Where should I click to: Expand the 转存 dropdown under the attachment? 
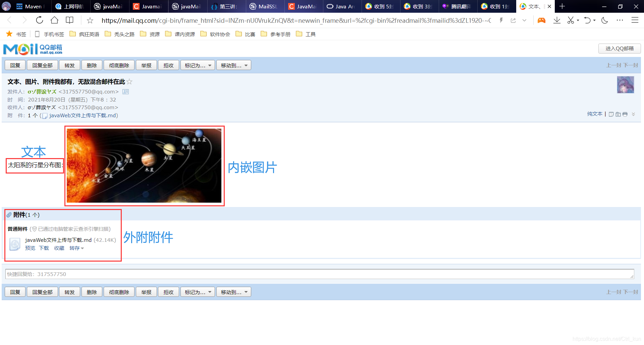tap(76, 248)
